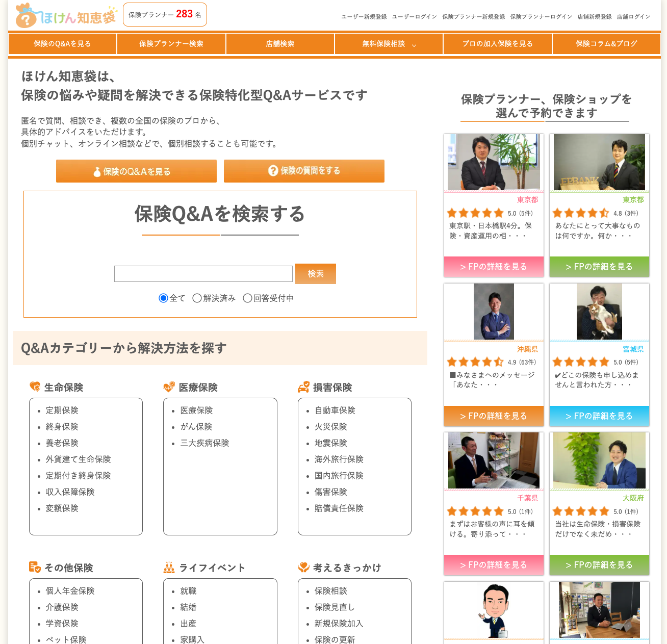Viewport: 667px width, 644px height.
Task: Open the cartoon-illustrated planner avatar
Action: (x=494, y=610)
